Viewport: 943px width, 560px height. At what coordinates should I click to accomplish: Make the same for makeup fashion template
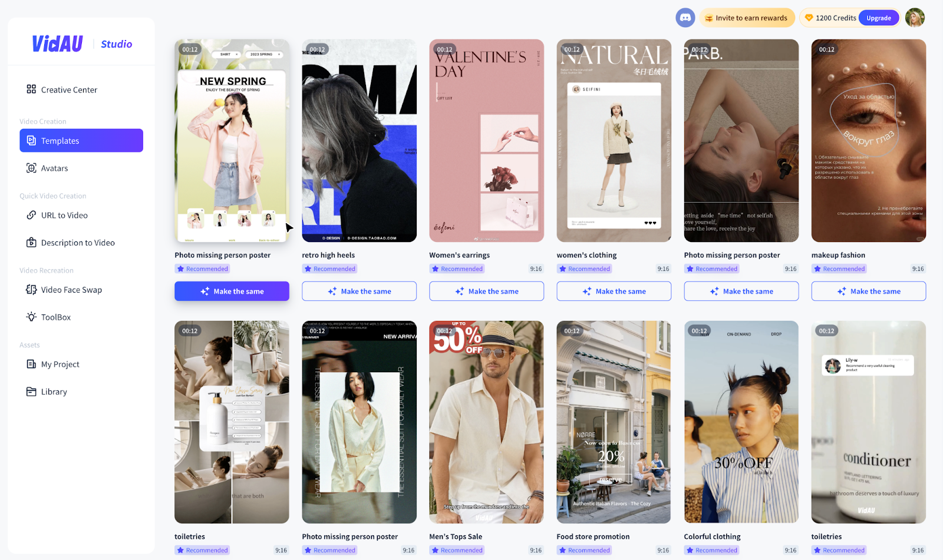coord(868,291)
